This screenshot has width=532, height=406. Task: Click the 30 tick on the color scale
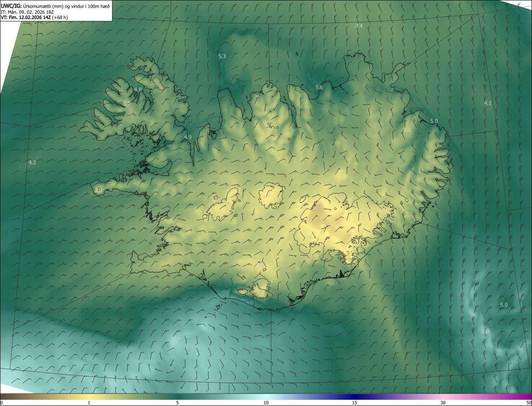point(443,403)
